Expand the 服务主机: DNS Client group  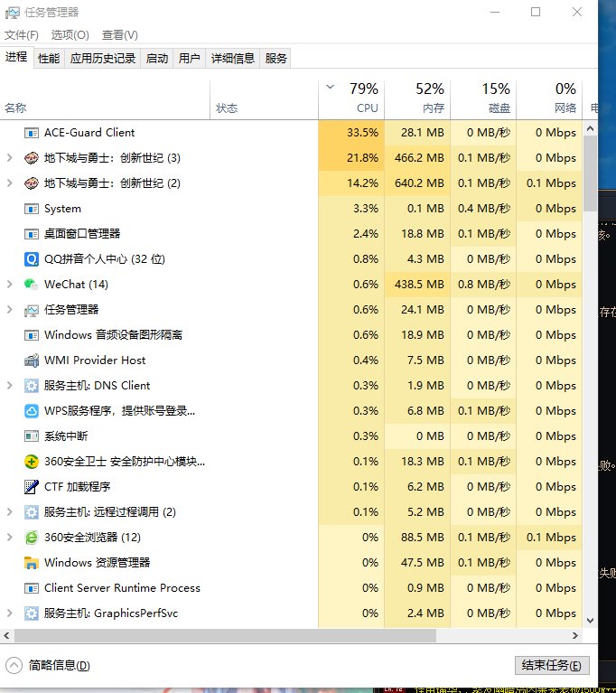(x=10, y=386)
